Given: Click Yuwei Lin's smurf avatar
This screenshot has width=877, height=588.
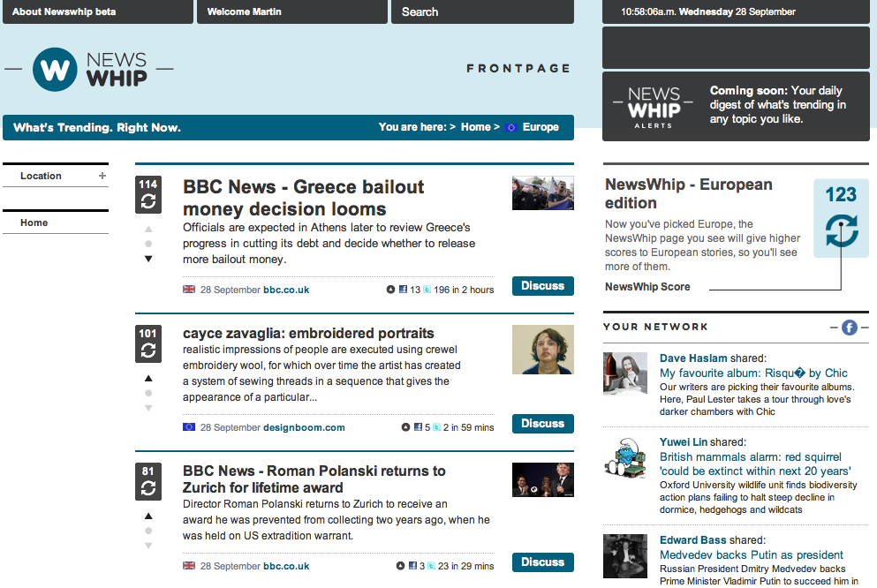Looking at the screenshot, I should click(625, 457).
